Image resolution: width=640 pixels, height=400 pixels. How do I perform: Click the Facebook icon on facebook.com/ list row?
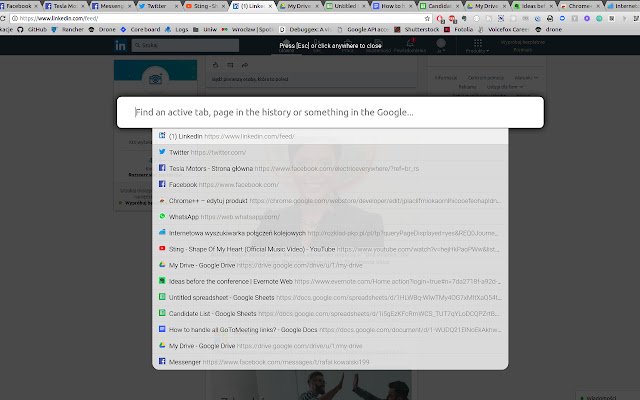162,184
